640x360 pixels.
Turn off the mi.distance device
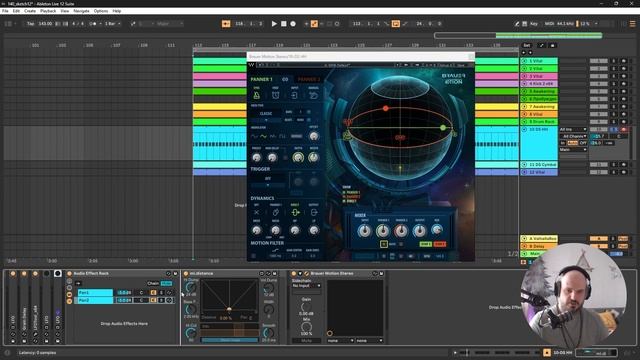[x=186, y=273]
